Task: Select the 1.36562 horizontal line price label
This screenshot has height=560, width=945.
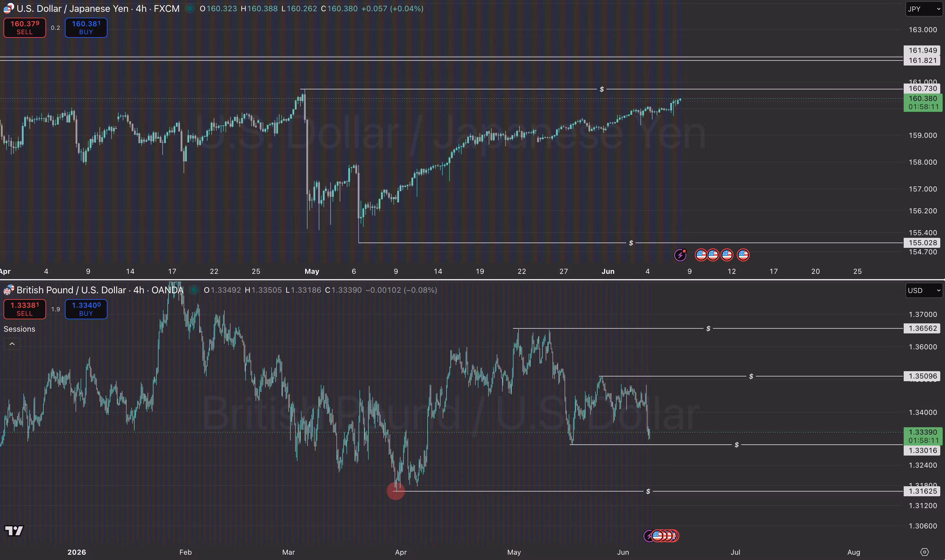Action: click(x=922, y=328)
